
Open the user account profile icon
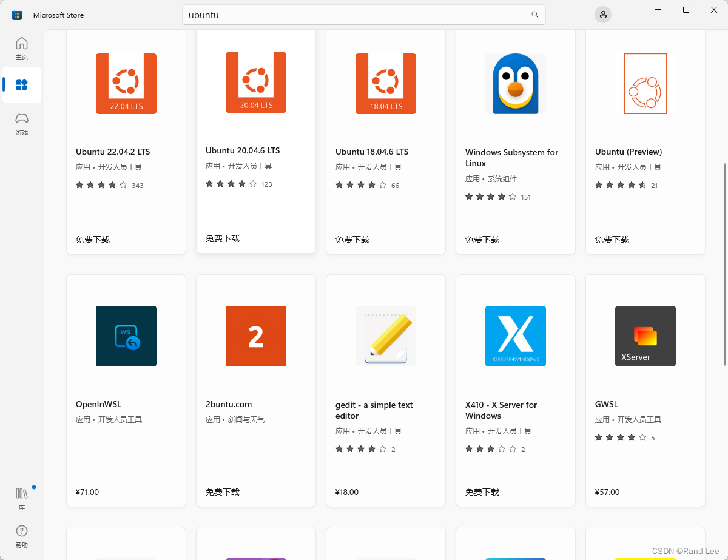(x=602, y=14)
